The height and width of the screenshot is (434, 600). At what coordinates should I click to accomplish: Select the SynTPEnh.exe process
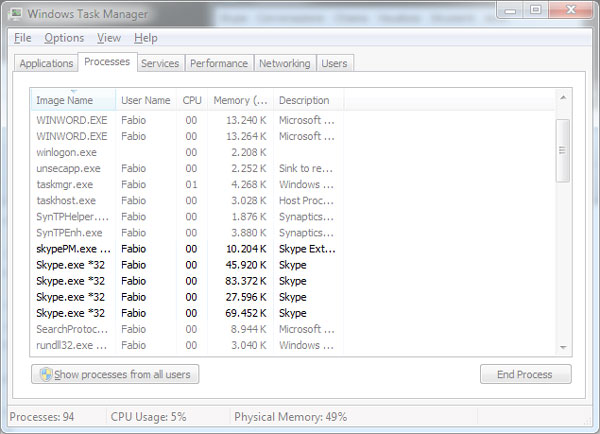187,233
